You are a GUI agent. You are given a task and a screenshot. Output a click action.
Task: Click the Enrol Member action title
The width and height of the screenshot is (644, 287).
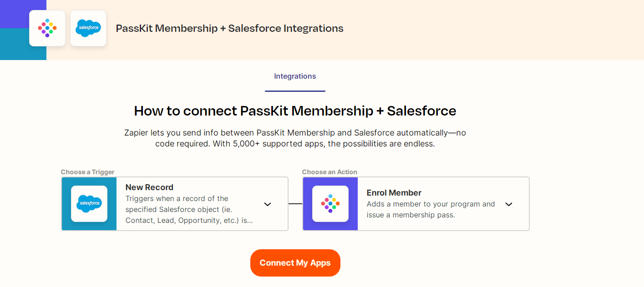pos(394,193)
